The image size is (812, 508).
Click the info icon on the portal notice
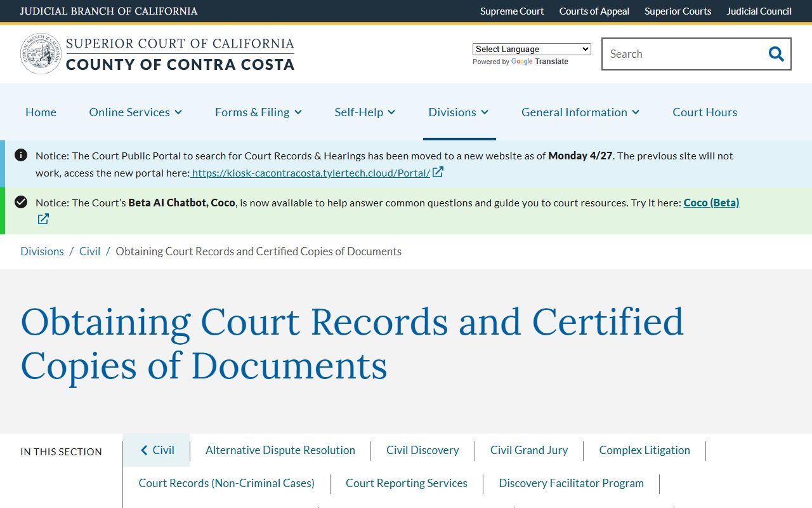21,155
